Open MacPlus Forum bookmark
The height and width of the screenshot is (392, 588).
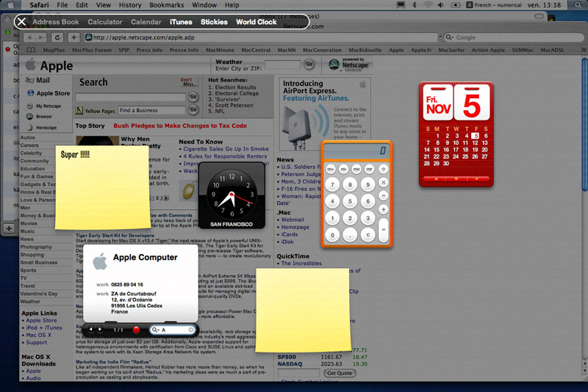(x=92, y=50)
